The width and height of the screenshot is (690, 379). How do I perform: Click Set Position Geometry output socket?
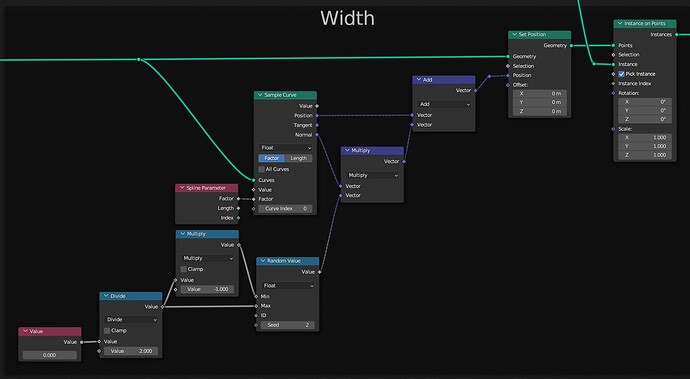571,45
